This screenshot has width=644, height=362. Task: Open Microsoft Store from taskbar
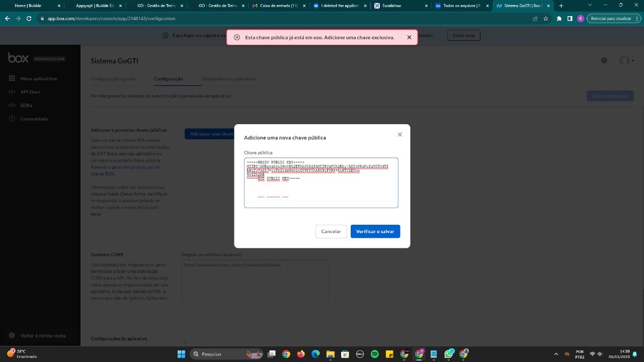point(345,354)
